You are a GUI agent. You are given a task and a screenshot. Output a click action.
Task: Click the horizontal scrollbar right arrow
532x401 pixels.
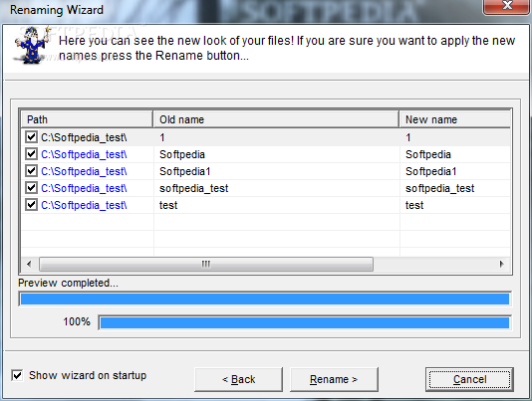(502, 264)
